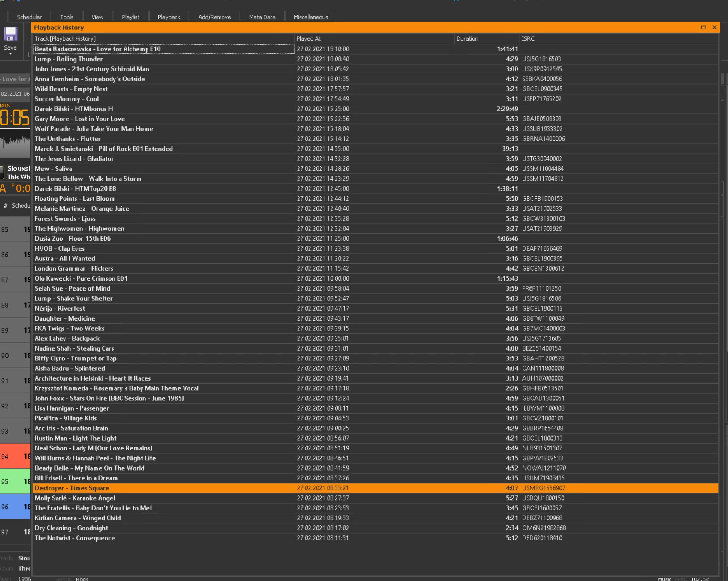Click the Save floppy disk icon
Screen dimensions: 728x581
10,34
